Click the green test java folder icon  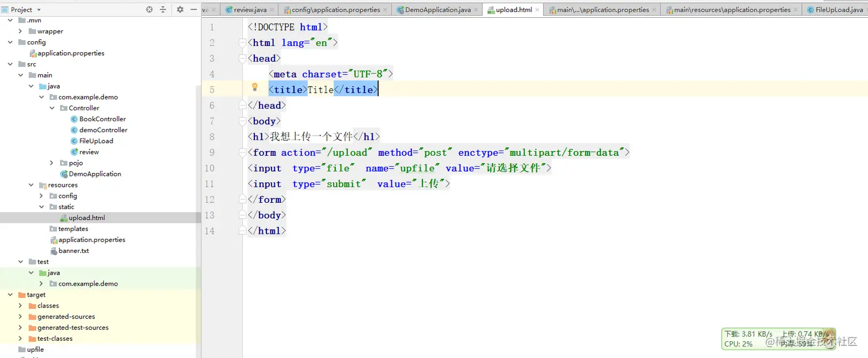tap(43, 273)
